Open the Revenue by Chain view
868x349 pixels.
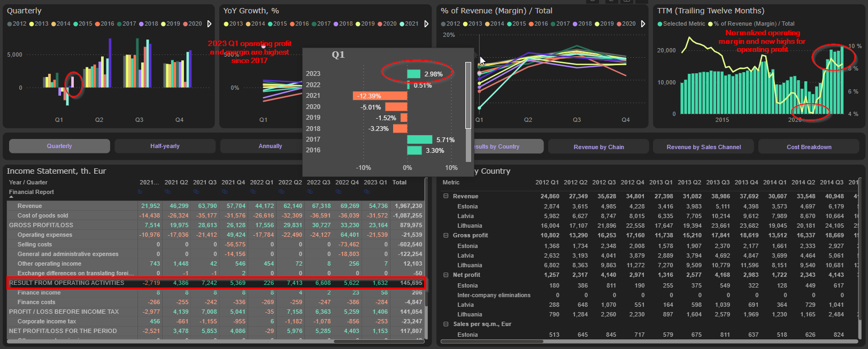point(598,147)
